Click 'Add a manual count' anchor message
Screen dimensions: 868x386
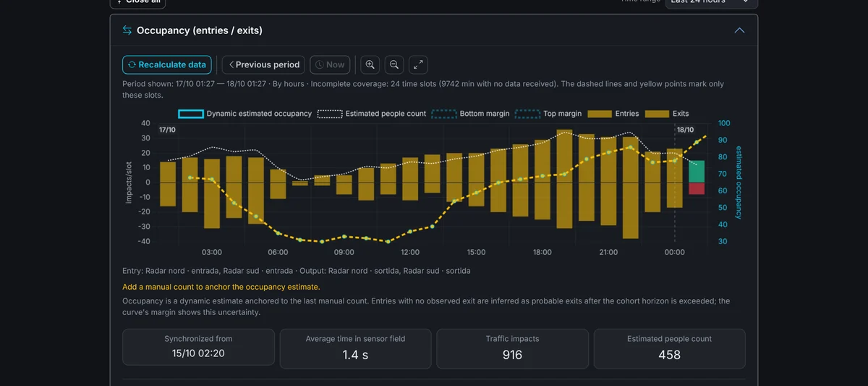click(x=221, y=287)
